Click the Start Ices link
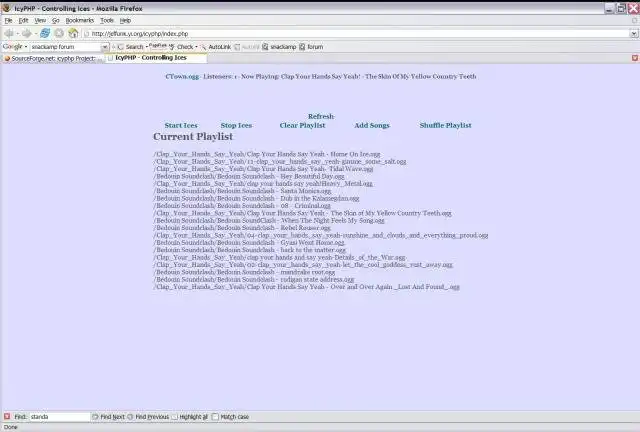The height and width of the screenshot is (432, 640). [x=181, y=125]
